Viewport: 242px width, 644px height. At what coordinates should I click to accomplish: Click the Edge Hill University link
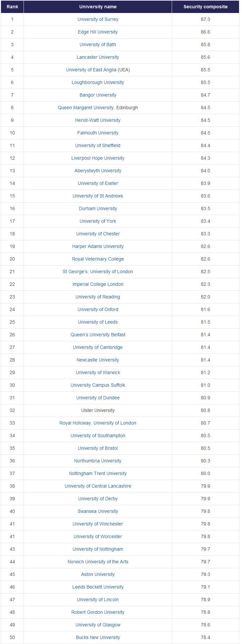(98, 32)
